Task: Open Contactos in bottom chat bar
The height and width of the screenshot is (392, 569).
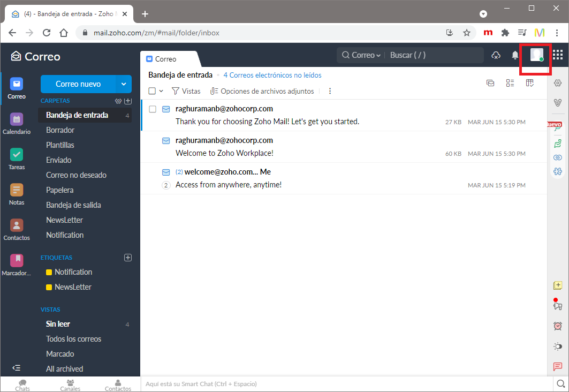Action: [x=118, y=385]
